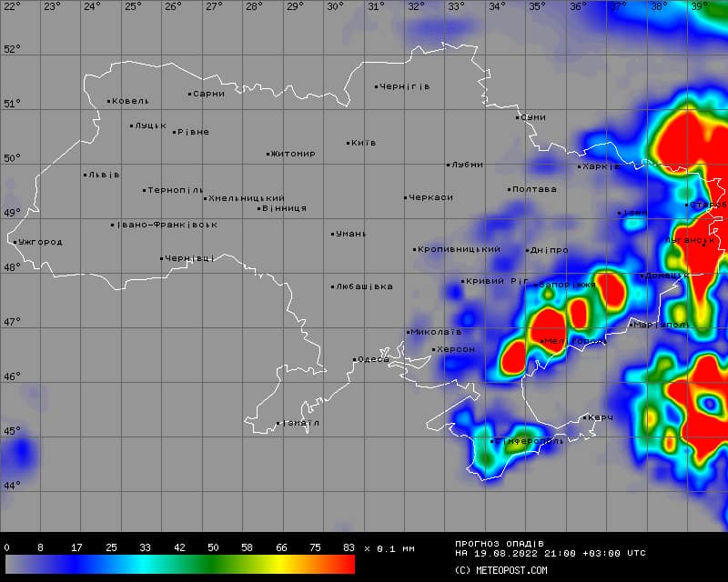Viewport: 728px width, 582px height.
Task: Select the Херсон city label
Action: (456, 349)
